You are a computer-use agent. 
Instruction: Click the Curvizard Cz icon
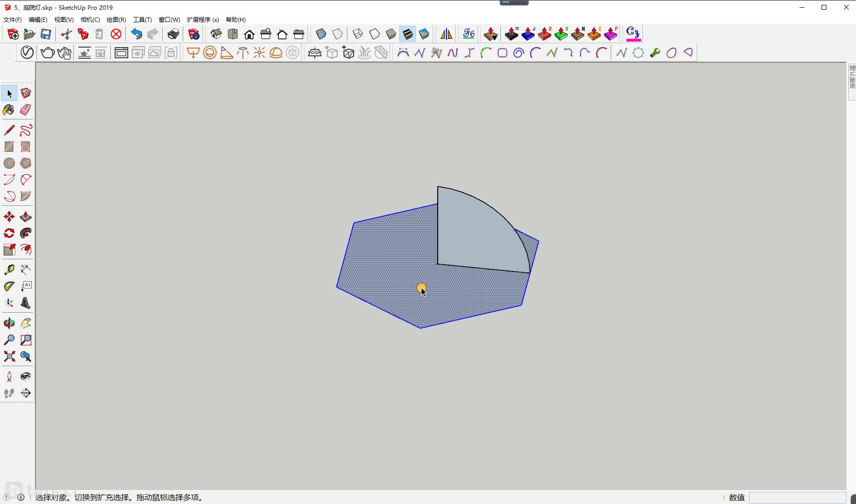(x=633, y=34)
